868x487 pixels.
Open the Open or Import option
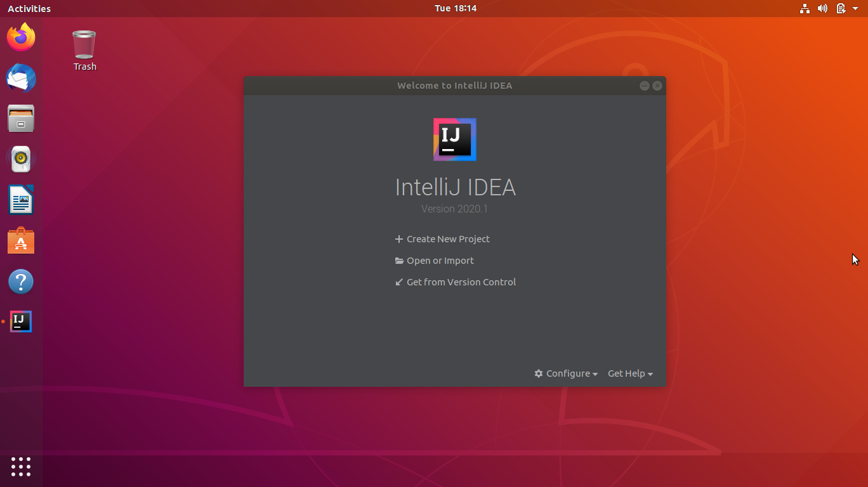click(x=434, y=261)
